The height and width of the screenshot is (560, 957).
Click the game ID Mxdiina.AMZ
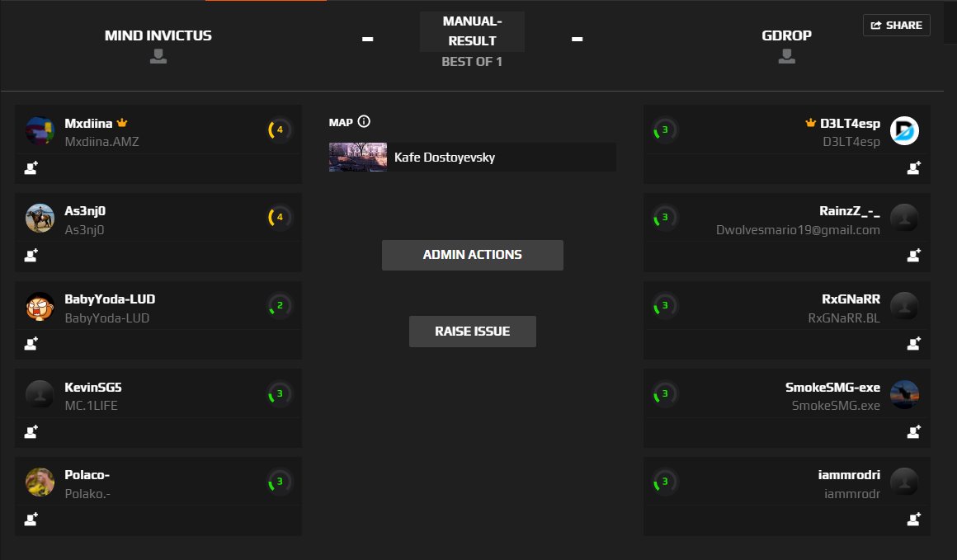coord(102,142)
